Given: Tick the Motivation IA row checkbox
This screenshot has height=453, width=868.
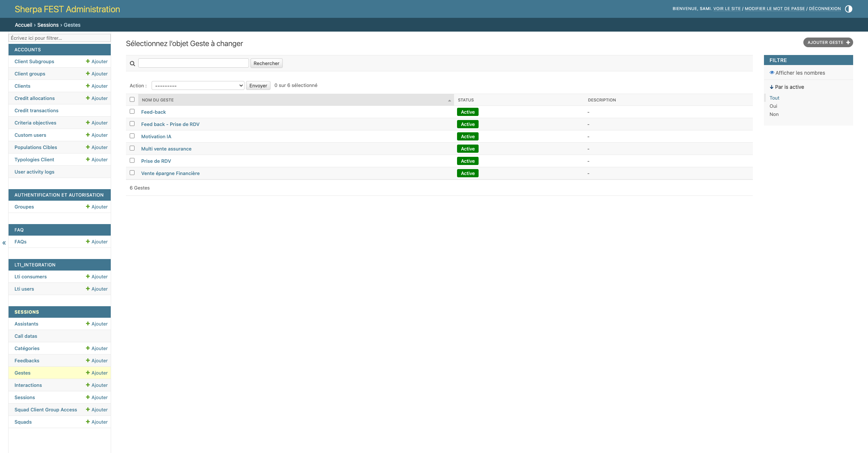Looking at the screenshot, I should pos(132,136).
